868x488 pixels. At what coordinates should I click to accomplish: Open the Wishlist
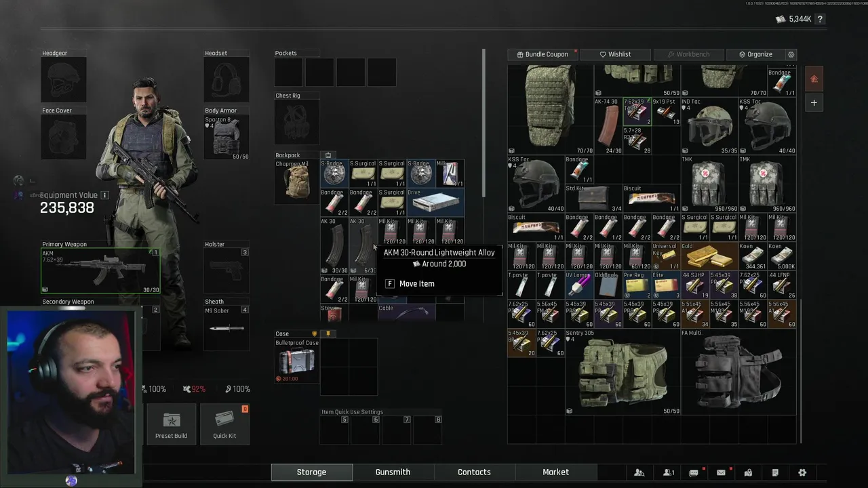[x=615, y=54]
